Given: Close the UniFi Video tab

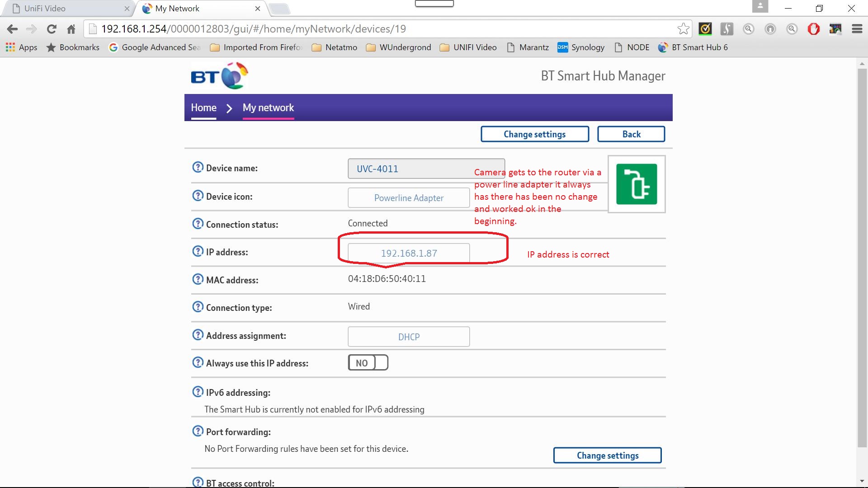Looking at the screenshot, I should click(127, 9).
